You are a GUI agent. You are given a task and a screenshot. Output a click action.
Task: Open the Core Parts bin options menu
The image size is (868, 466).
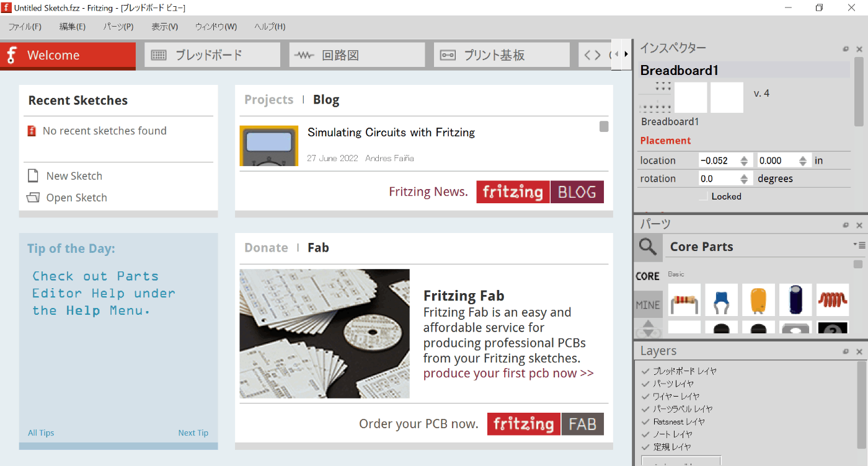[859, 245]
